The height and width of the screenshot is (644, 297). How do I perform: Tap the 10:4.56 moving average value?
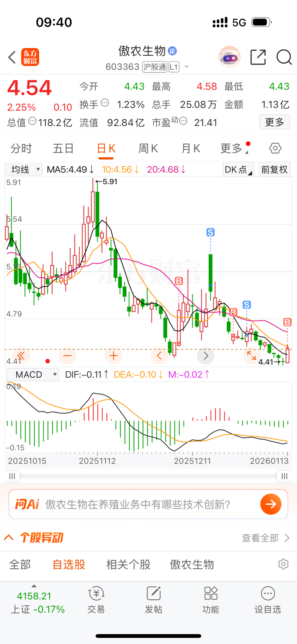point(120,169)
